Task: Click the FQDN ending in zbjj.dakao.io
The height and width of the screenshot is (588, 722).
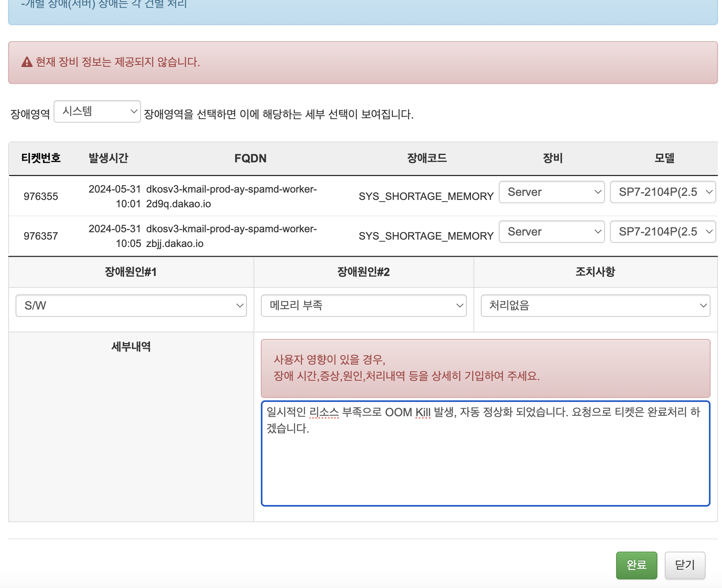Action: pos(231,236)
